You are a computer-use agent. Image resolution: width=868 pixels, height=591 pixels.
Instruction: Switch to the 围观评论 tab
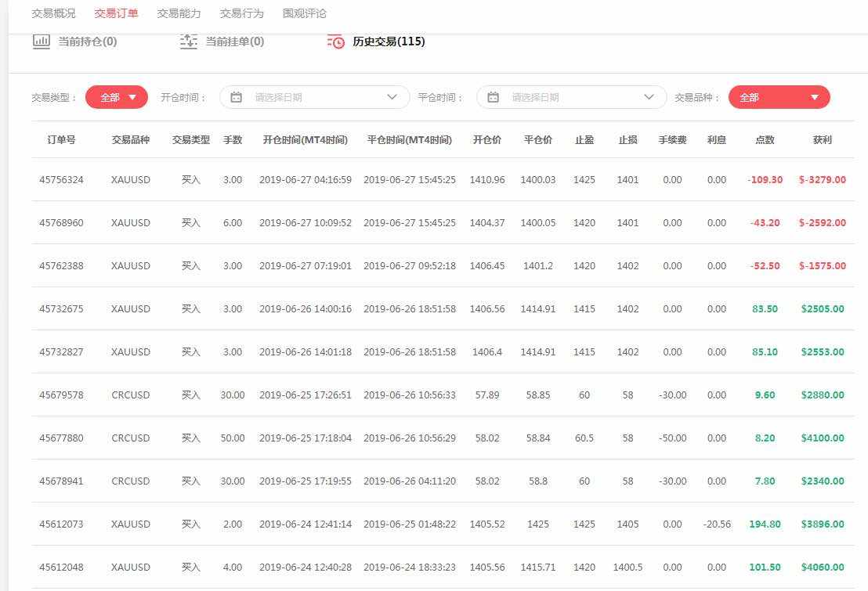coord(305,13)
